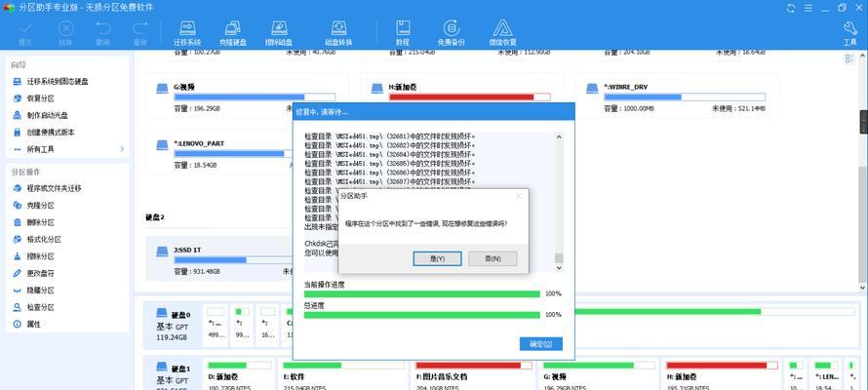Select the *:WINRE_DRV partition card
The height and width of the screenshot is (390, 868).
tap(677, 96)
